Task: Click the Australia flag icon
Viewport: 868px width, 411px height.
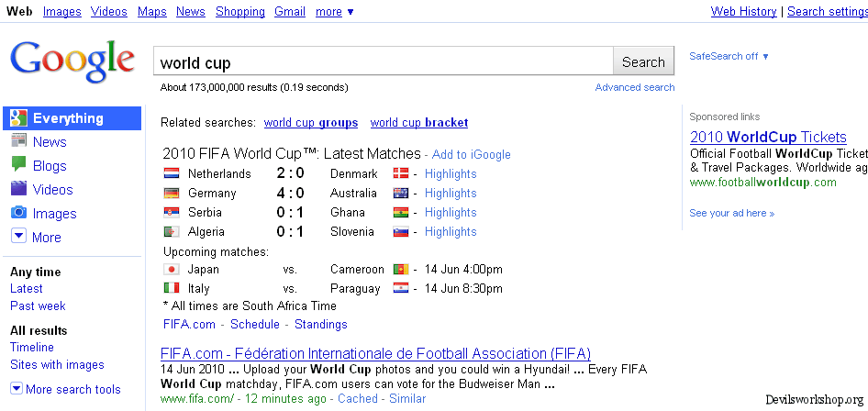Action: [x=401, y=193]
